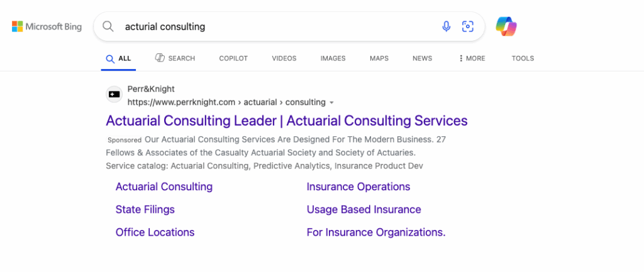The height and width of the screenshot is (272, 644).
Task: Click the three-dot MORE icon
Action: (x=461, y=58)
